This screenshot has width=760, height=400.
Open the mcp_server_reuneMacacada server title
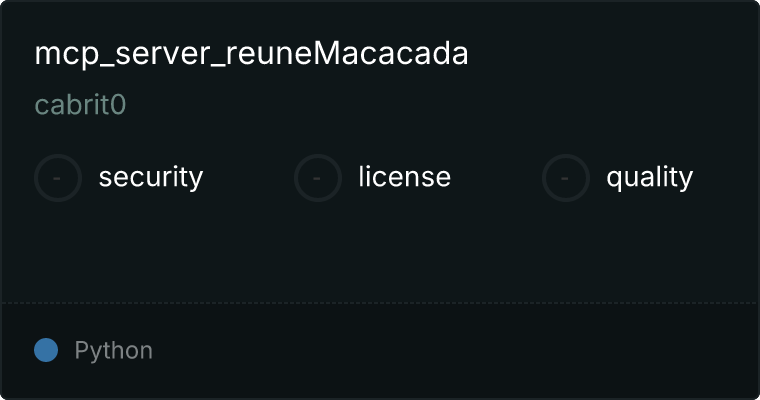click(251, 54)
